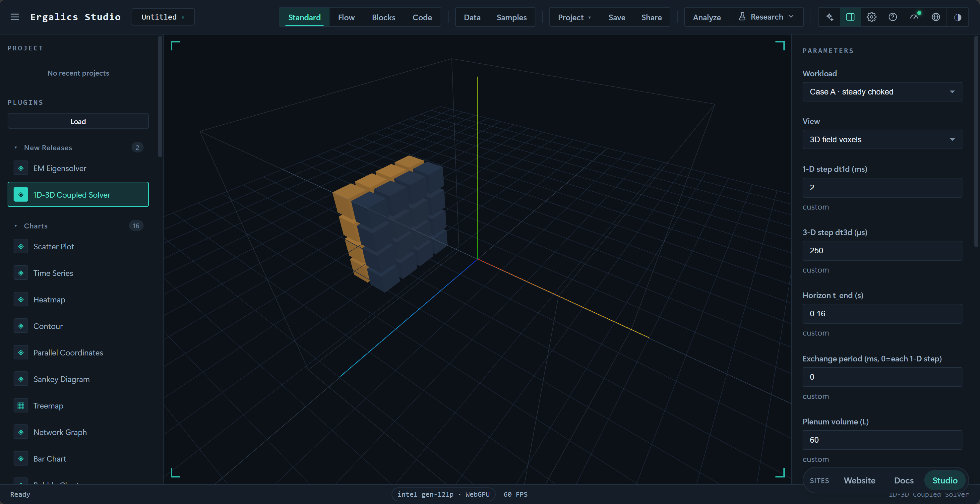
Task: Click the Network Graph plugin icon
Action: click(x=21, y=432)
